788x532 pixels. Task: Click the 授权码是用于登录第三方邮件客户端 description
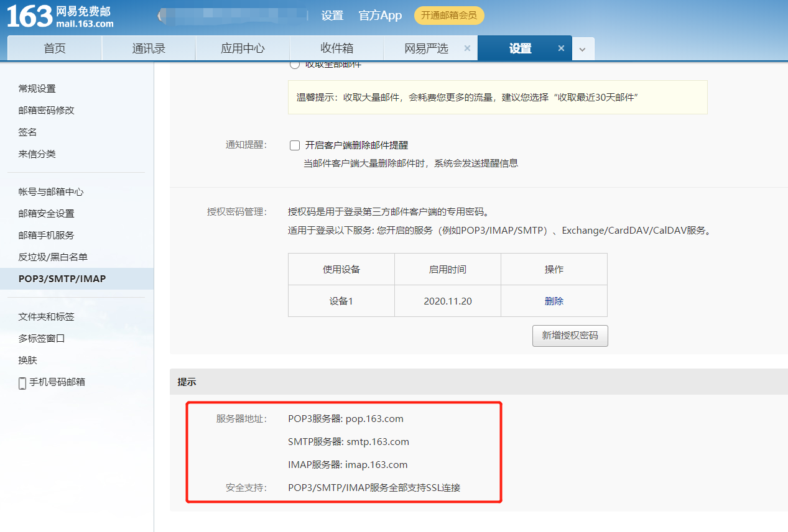coord(389,212)
